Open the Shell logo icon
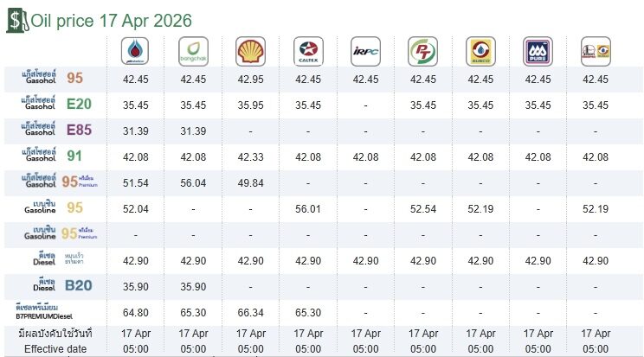This screenshot has height=357, width=644. pos(250,51)
